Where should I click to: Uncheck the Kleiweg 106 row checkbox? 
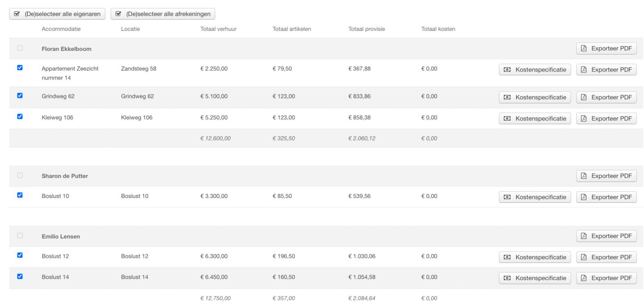20,117
